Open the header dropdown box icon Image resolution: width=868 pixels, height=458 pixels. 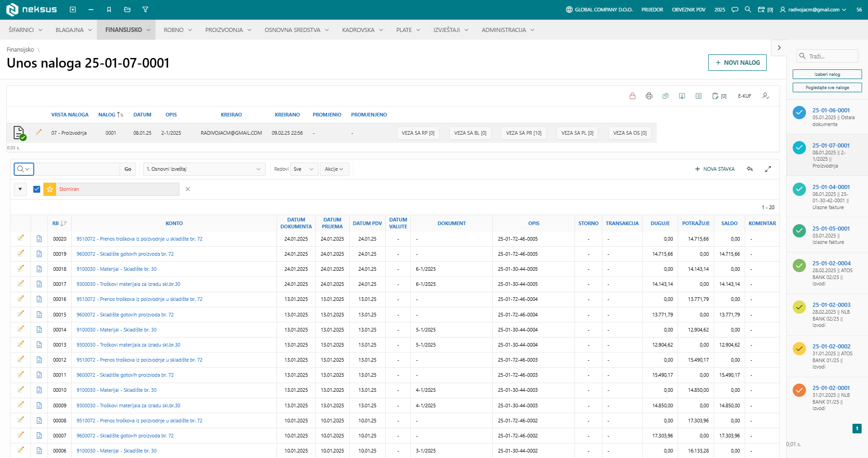[x=73, y=10]
